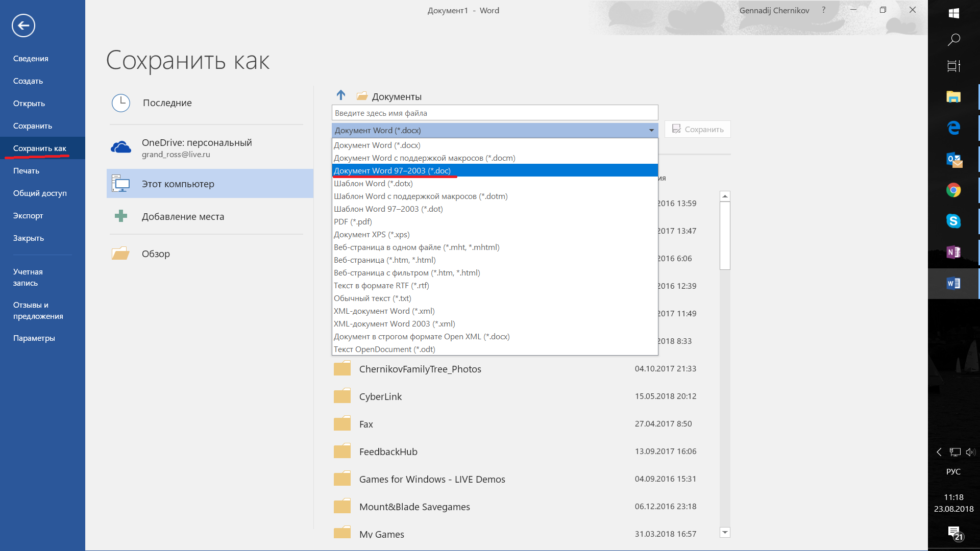The width and height of the screenshot is (980, 551).
Task: Launch Microsoft Edge from taskbar
Action: pos(953,128)
